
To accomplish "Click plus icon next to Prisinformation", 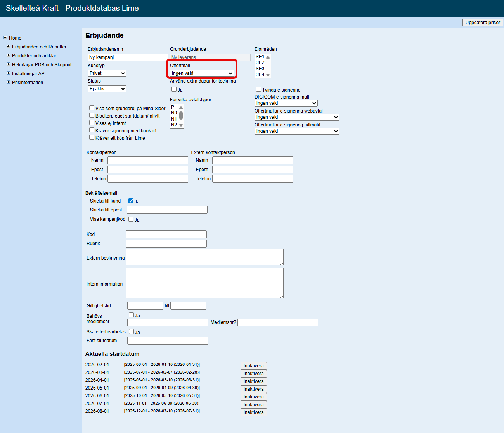I will click(8, 82).
